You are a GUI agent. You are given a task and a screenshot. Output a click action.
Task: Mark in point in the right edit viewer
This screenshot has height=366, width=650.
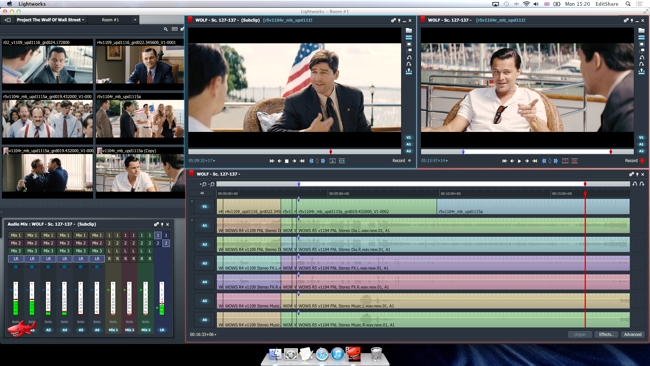click(544, 161)
